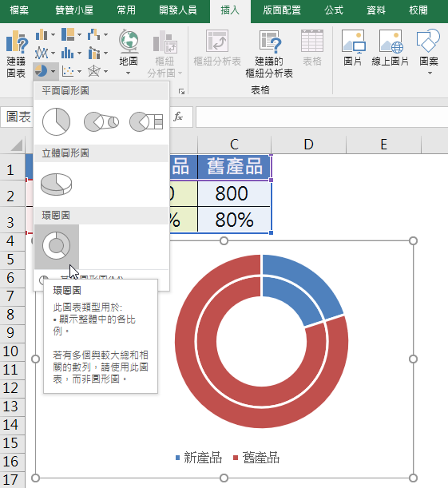Open recommended PivotTables
The width and height of the screenshot is (448, 488).
point(269,54)
